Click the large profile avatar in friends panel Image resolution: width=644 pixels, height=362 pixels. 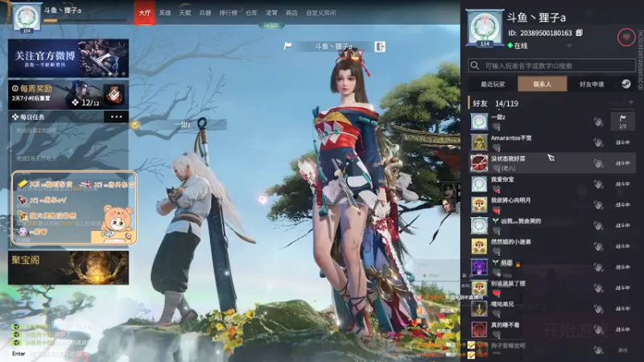pyautogui.click(x=485, y=27)
